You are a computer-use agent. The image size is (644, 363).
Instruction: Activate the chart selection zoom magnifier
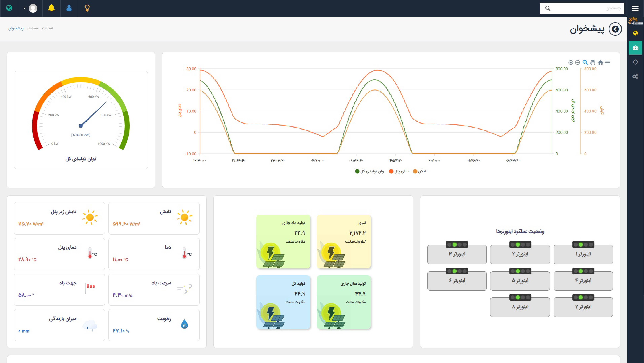point(585,62)
